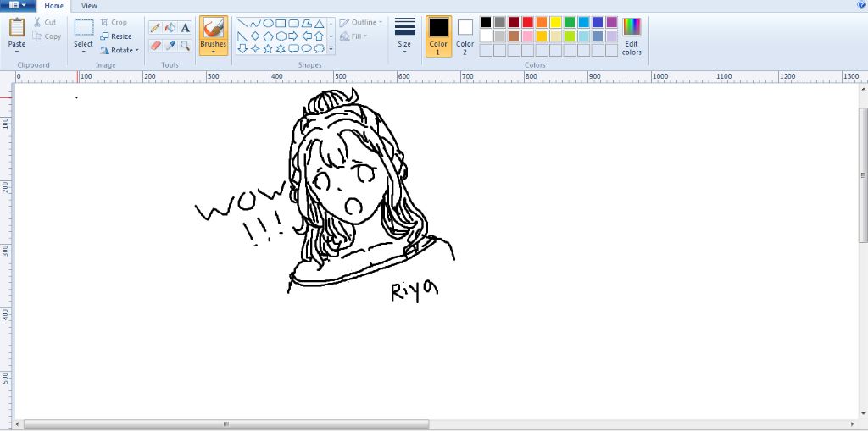Click the Copy button
868x431 pixels.
(x=47, y=36)
